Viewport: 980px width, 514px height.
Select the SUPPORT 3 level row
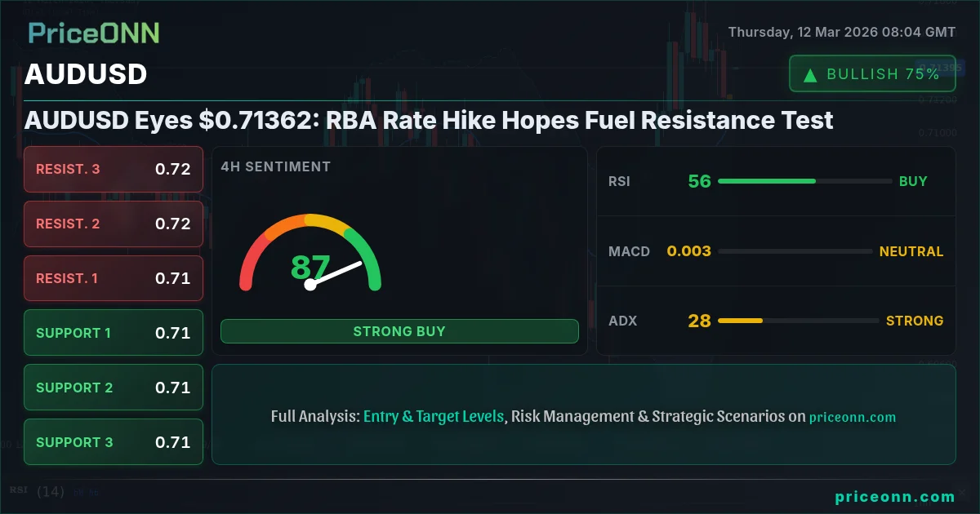[x=114, y=442]
